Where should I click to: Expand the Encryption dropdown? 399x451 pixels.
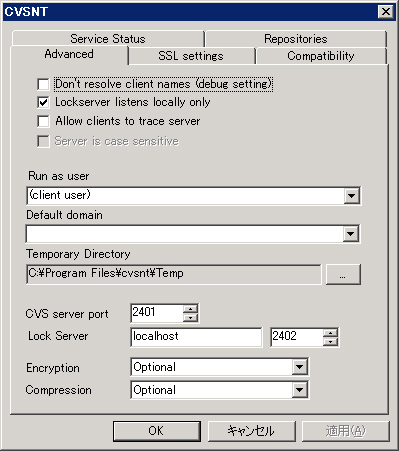299,367
